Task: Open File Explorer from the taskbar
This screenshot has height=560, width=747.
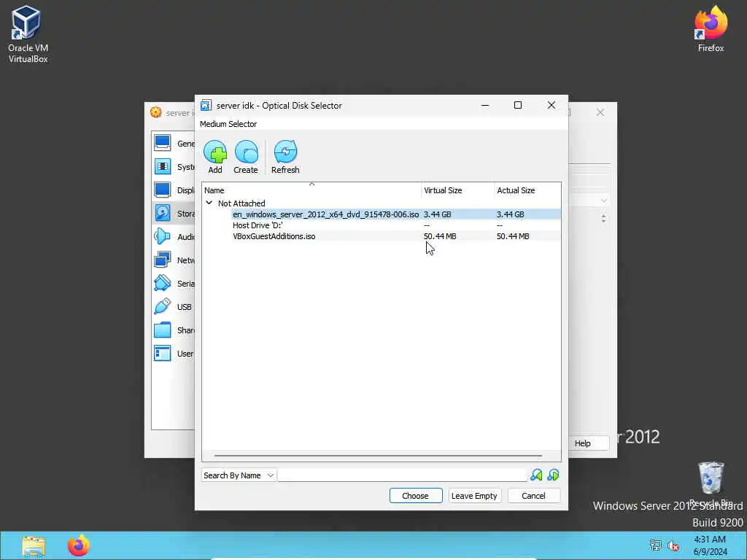Action: click(34, 545)
